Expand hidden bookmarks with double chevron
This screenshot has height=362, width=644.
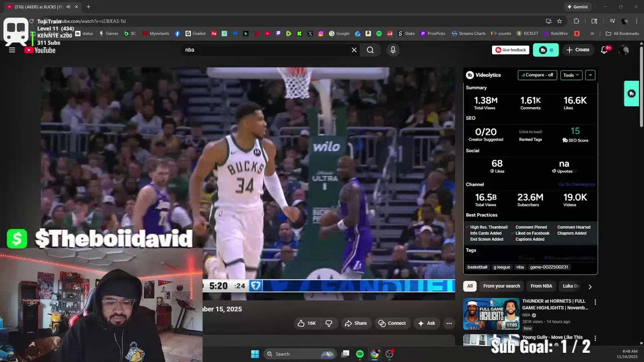tap(592, 34)
